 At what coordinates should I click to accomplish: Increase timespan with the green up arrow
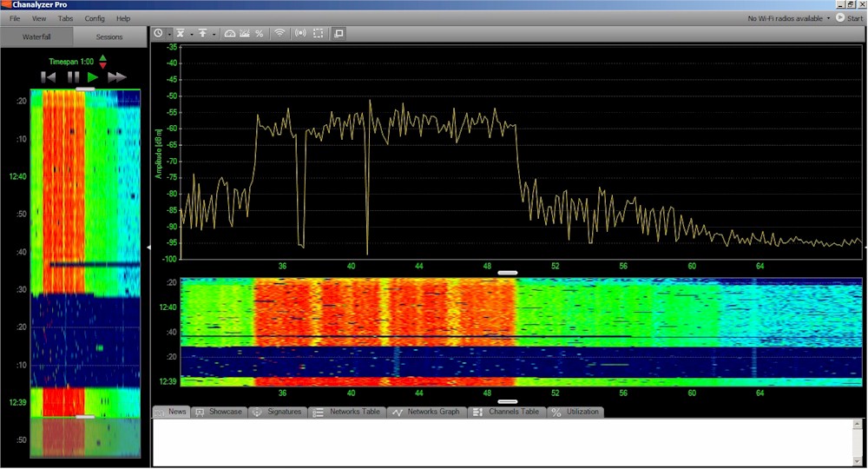[x=103, y=57]
